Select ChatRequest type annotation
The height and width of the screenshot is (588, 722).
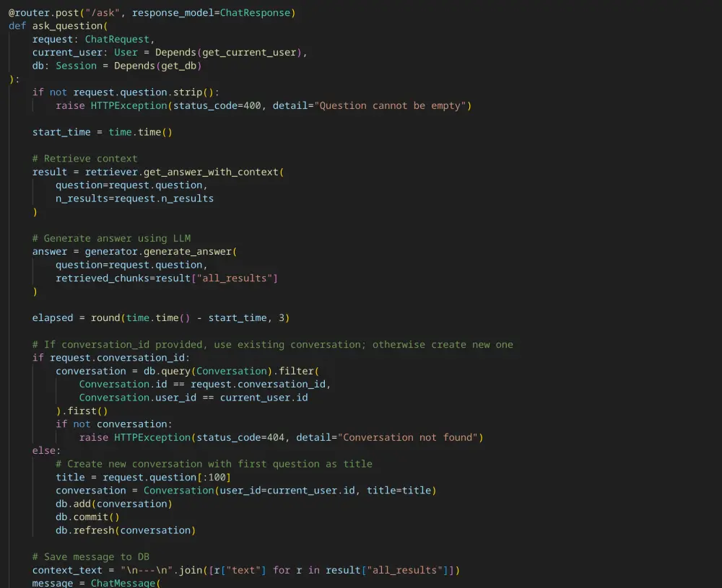tap(117, 40)
